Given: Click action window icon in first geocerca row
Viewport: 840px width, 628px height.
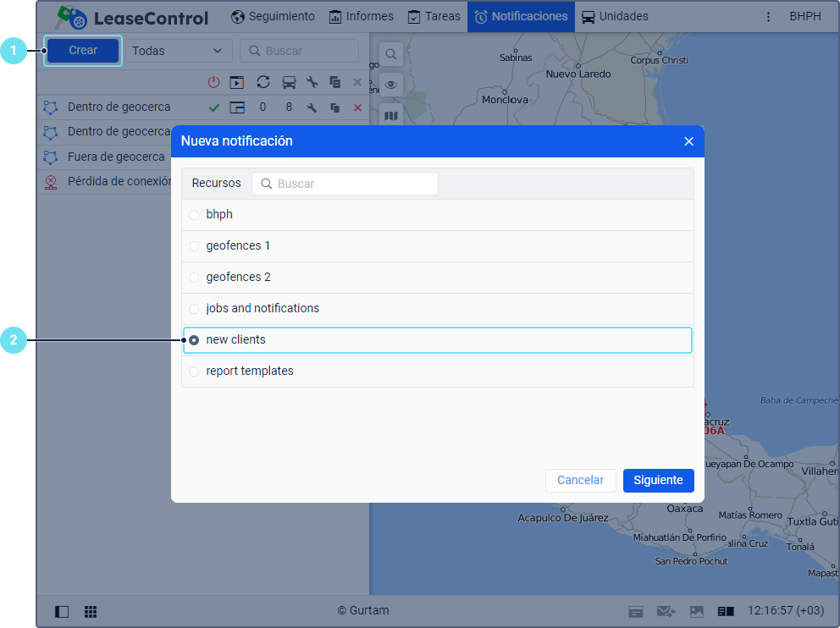Looking at the screenshot, I should [x=237, y=107].
